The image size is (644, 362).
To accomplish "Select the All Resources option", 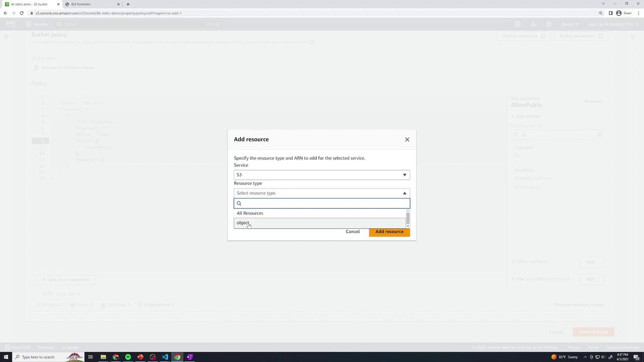I will (x=319, y=213).
